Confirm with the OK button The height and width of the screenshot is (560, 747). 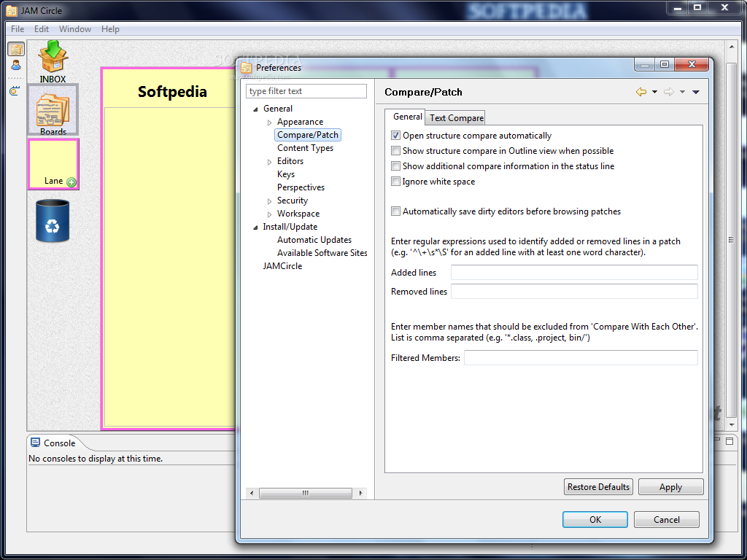pyautogui.click(x=595, y=519)
